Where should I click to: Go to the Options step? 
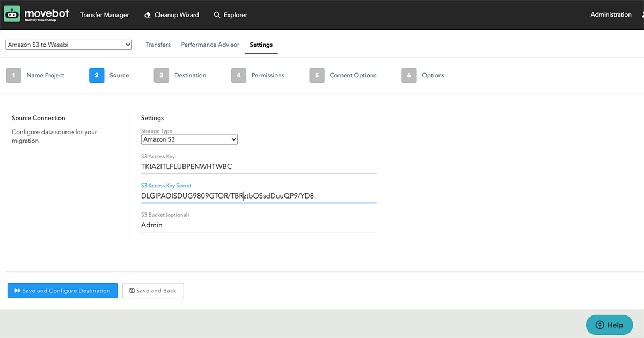[x=433, y=75]
